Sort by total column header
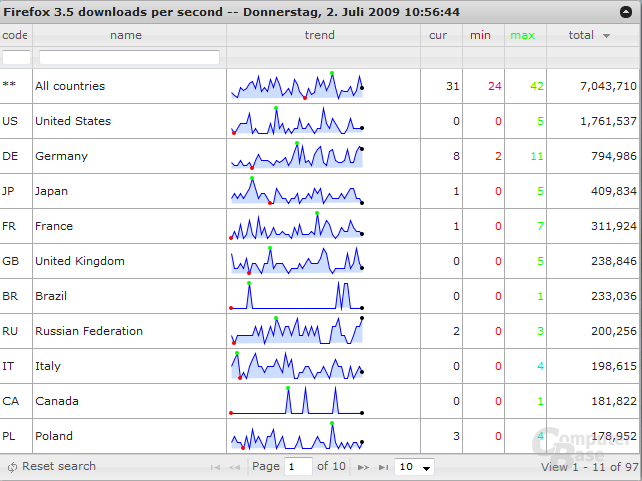 [581, 35]
